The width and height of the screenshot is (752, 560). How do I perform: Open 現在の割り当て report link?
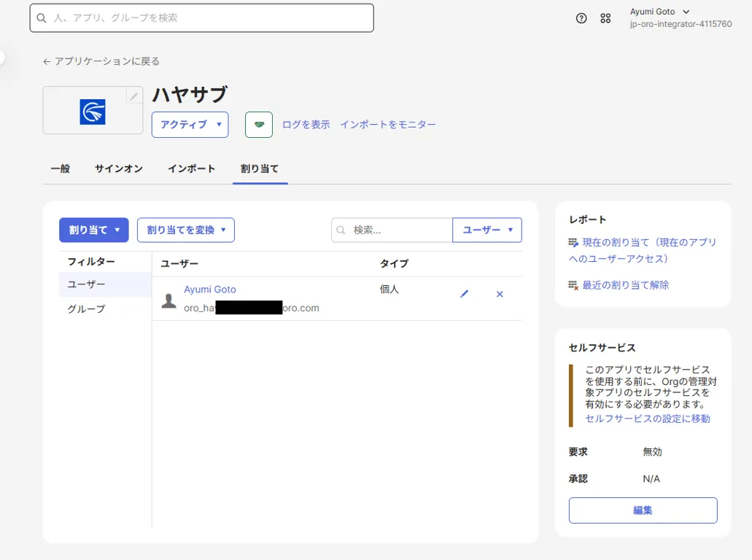tap(643, 250)
